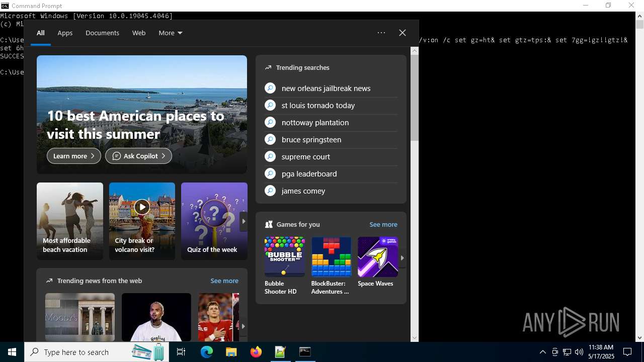Click the Games for you heading icon
This screenshot has width=644, height=362.
coord(269,225)
